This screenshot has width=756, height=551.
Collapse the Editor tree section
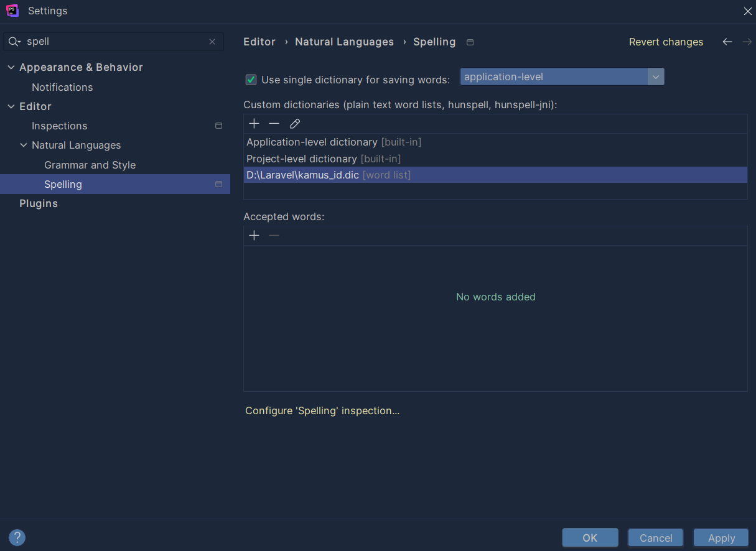click(x=11, y=106)
